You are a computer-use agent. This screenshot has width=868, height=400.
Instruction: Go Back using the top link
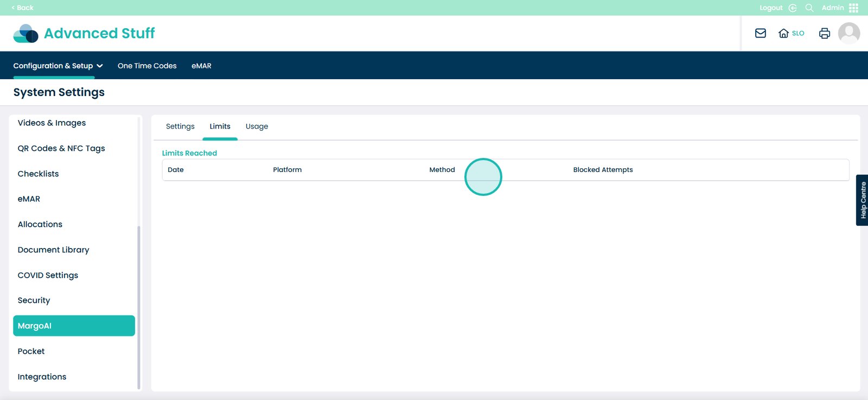pos(22,8)
